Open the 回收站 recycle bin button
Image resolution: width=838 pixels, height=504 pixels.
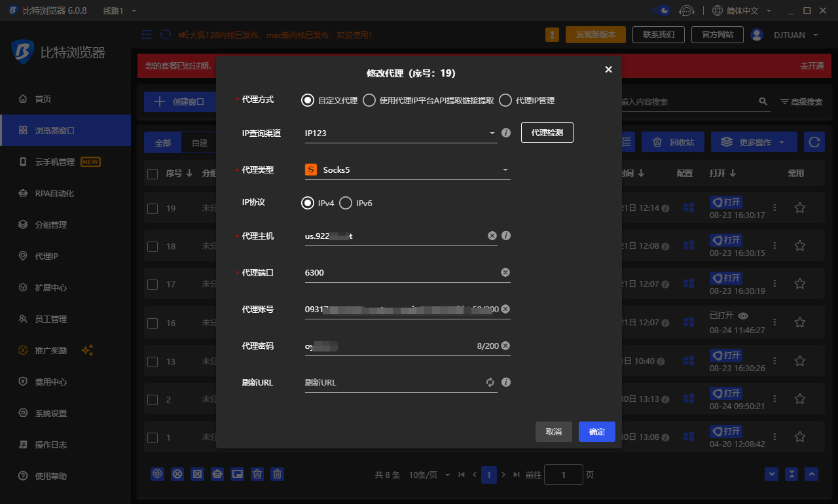[x=673, y=142]
